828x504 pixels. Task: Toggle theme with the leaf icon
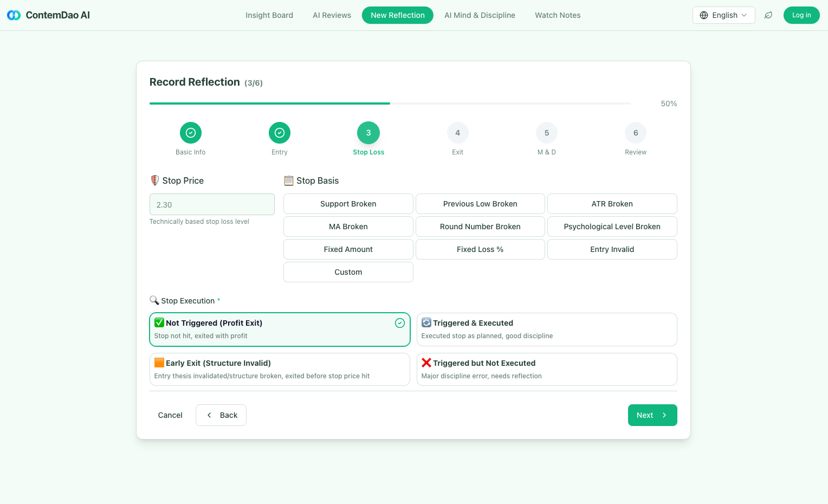click(768, 15)
